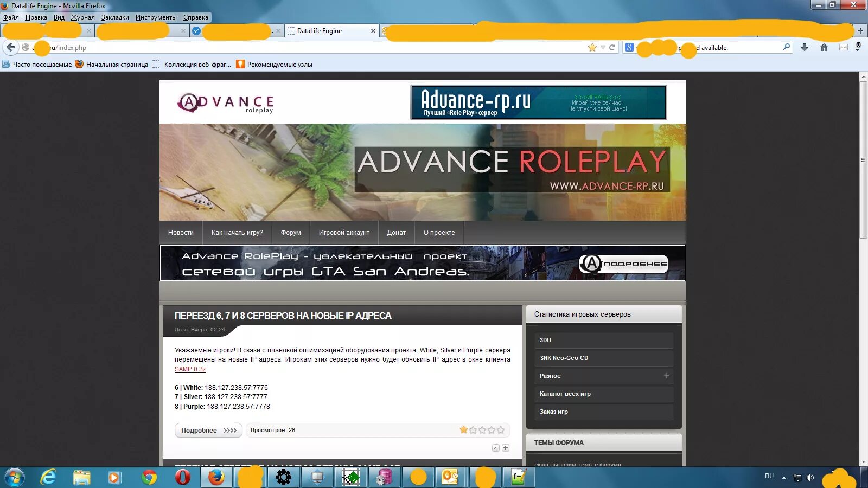Open the Вид menu
Screen dimensions: 868x488
click(x=59, y=17)
